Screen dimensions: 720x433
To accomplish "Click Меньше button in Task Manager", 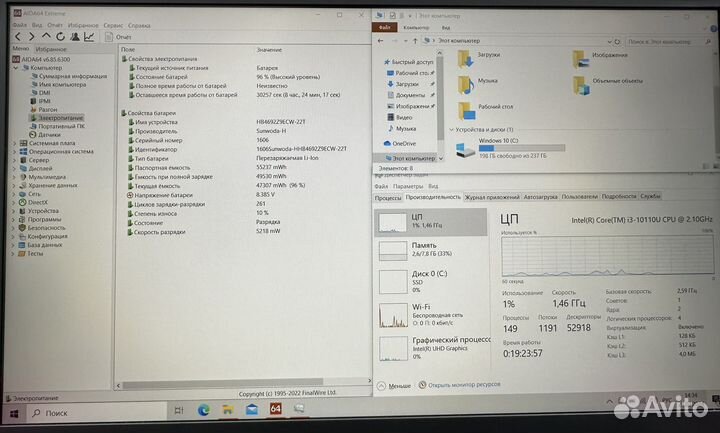I will point(394,386).
